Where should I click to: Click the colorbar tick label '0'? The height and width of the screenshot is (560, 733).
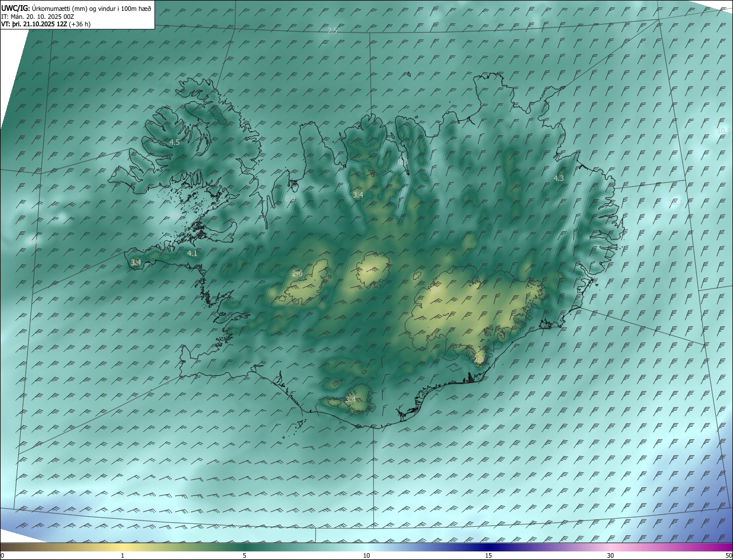tap(2, 555)
